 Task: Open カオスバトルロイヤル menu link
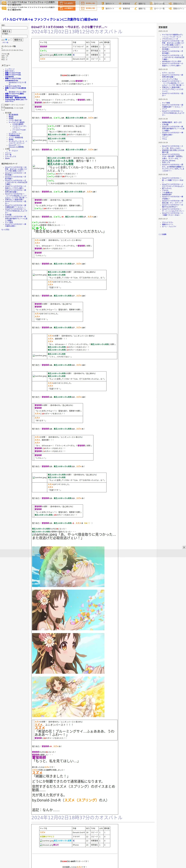(13, 86)
